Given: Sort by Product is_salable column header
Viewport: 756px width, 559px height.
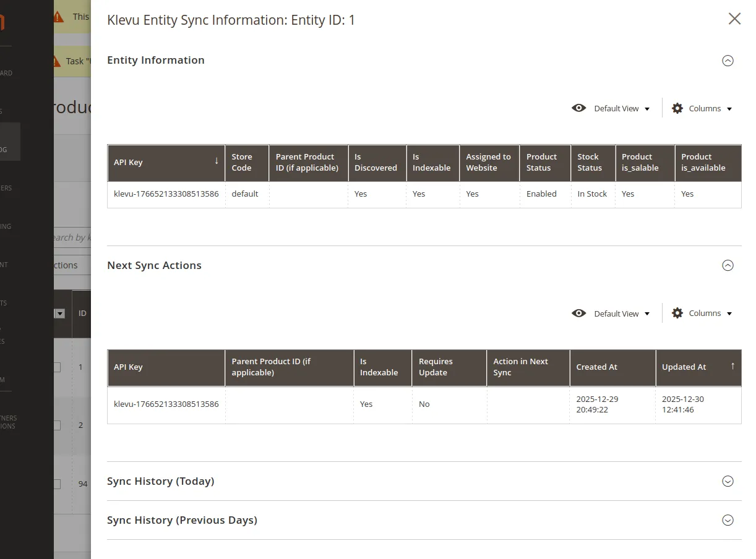Looking at the screenshot, I should click(x=645, y=163).
